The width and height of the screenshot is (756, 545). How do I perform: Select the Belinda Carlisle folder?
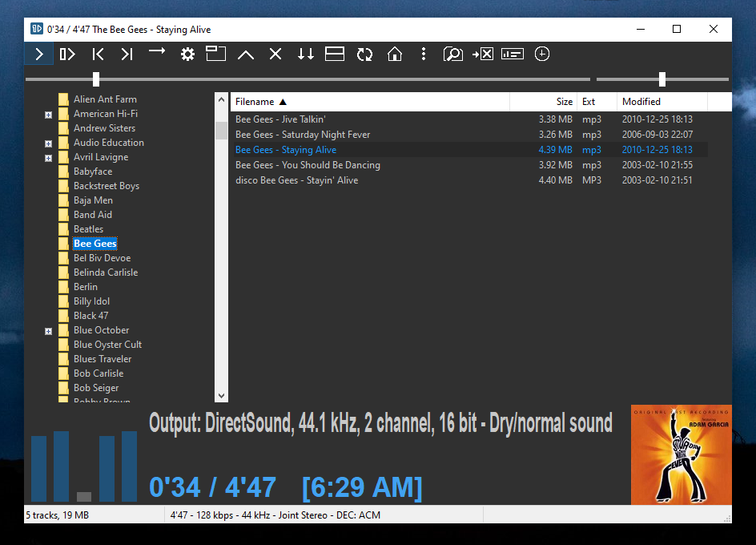106,272
